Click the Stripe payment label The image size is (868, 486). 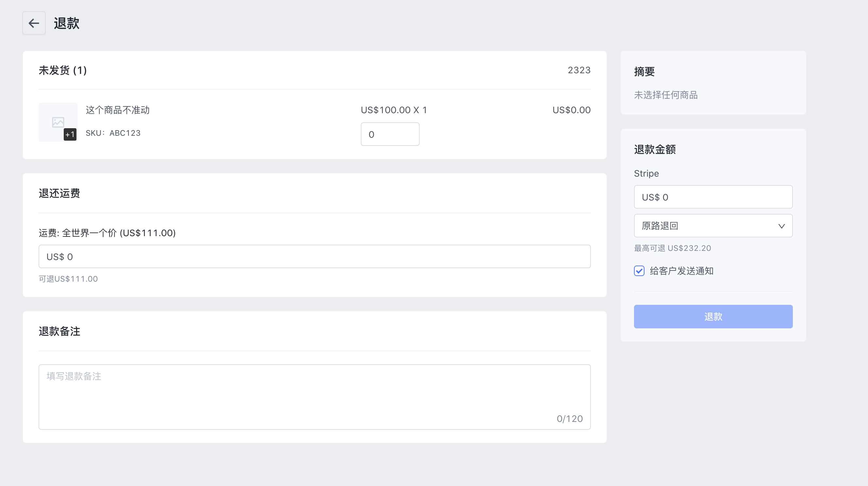pos(646,173)
